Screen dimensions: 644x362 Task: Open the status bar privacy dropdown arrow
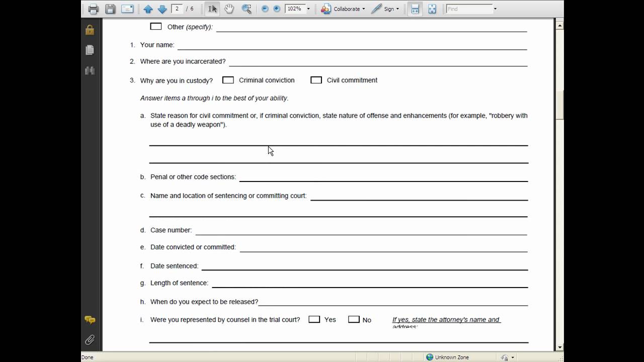pyautogui.click(x=513, y=357)
